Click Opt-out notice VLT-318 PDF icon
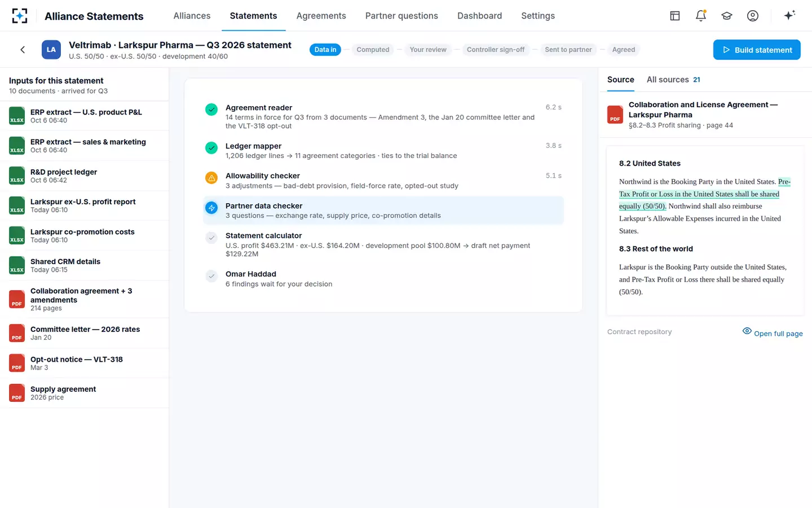The height and width of the screenshot is (508, 812). (x=17, y=363)
